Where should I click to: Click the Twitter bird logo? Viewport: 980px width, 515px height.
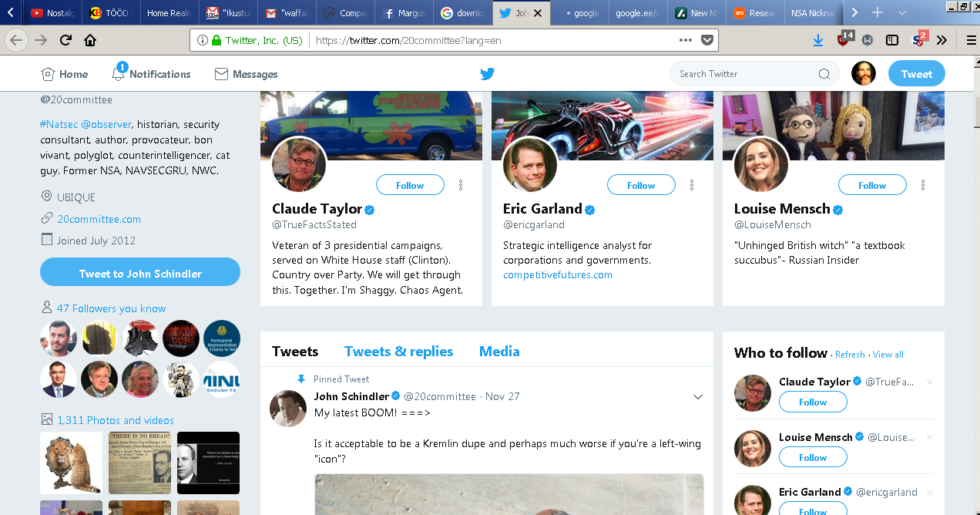487,74
